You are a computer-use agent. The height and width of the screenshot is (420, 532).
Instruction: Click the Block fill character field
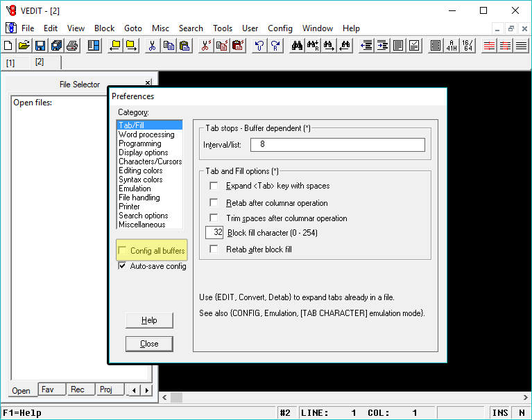tap(214, 233)
